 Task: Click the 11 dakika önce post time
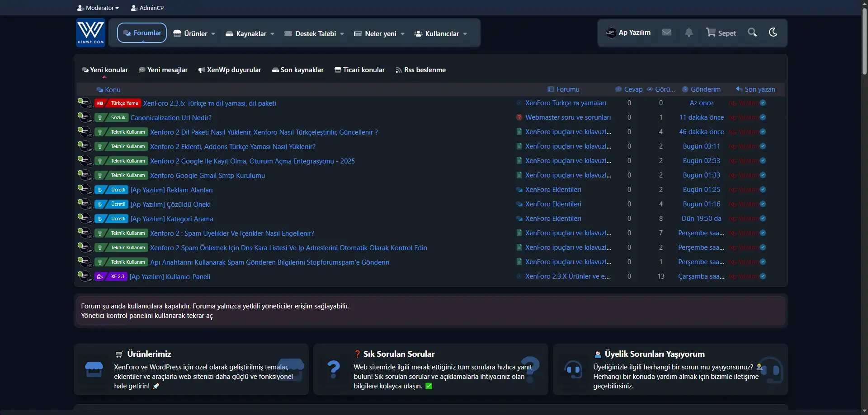(702, 117)
